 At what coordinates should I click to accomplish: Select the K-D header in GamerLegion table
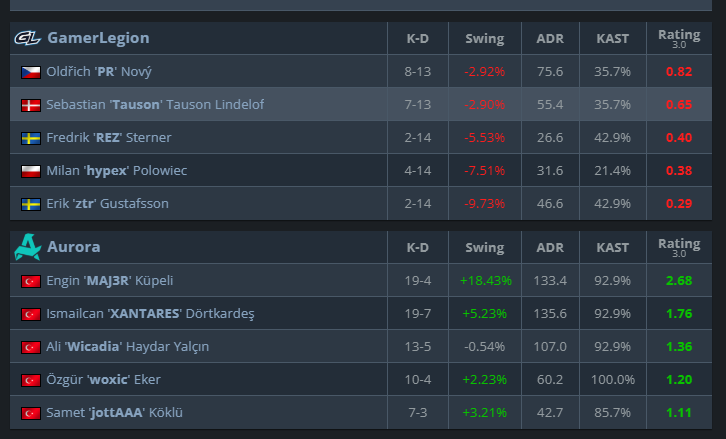pyautogui.click(x=418, y=38)
